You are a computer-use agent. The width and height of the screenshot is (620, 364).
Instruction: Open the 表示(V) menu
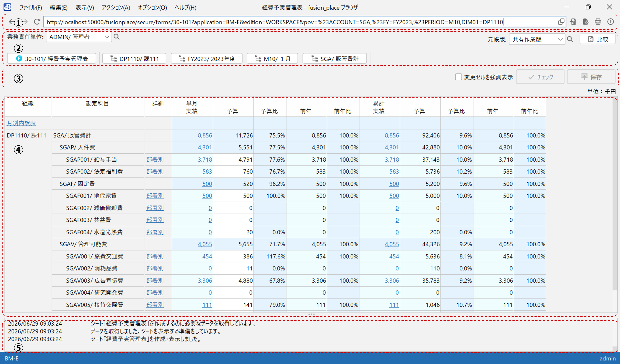85,7
